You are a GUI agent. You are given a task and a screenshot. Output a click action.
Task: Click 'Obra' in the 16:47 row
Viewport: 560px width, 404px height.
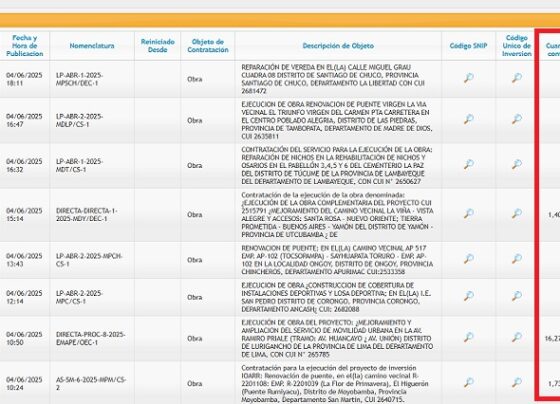pos(195,120)
